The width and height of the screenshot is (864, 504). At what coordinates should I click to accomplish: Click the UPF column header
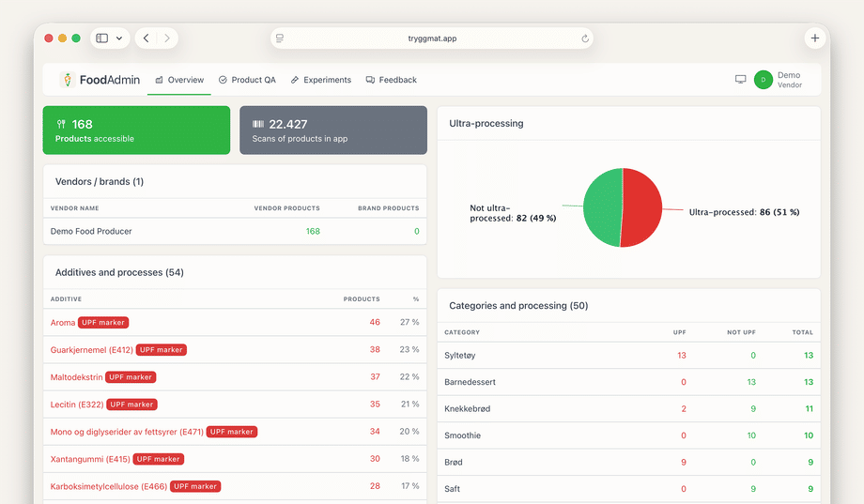click(x=679, y=332)
